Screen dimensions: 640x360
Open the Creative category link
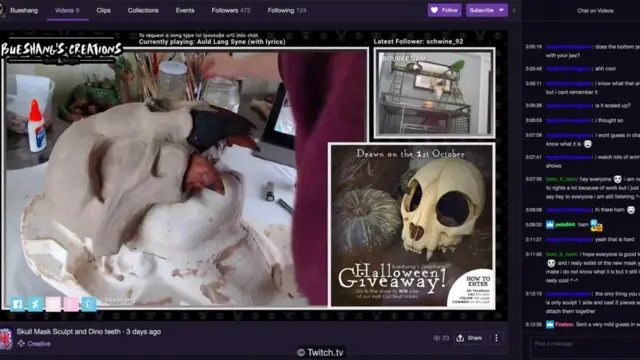(39, 344)
